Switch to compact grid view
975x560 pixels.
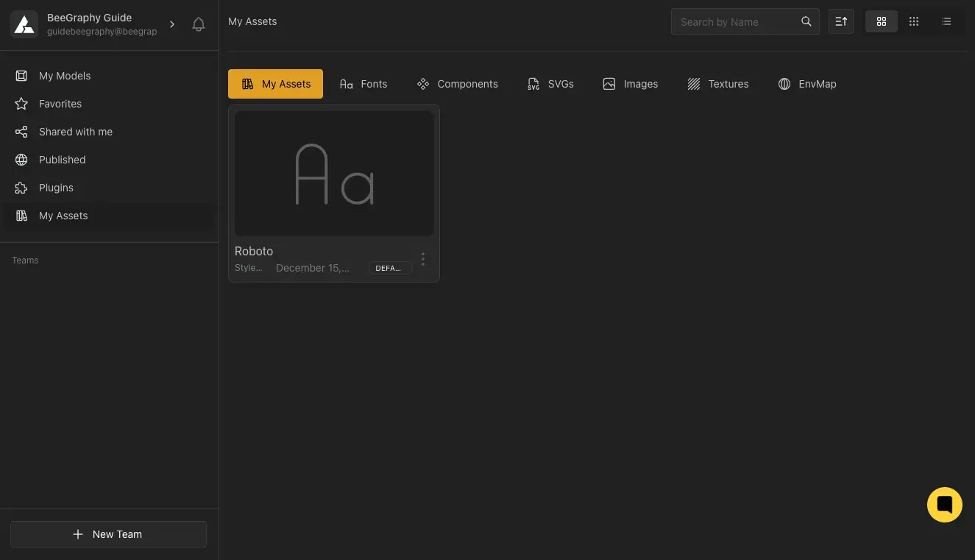tap(914, 21)
